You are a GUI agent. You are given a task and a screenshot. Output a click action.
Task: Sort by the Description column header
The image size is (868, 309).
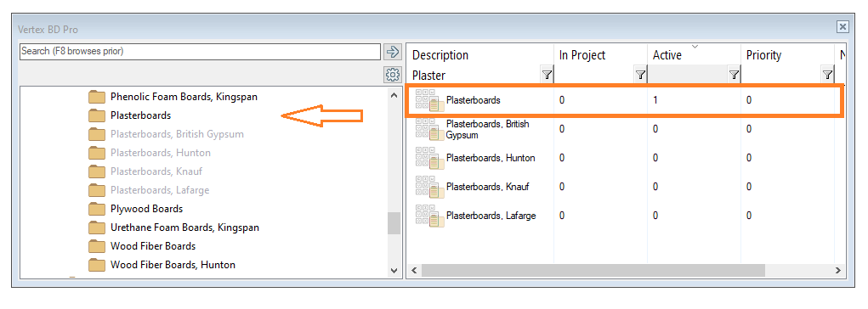pyautogui.click(x=440, y=55)
